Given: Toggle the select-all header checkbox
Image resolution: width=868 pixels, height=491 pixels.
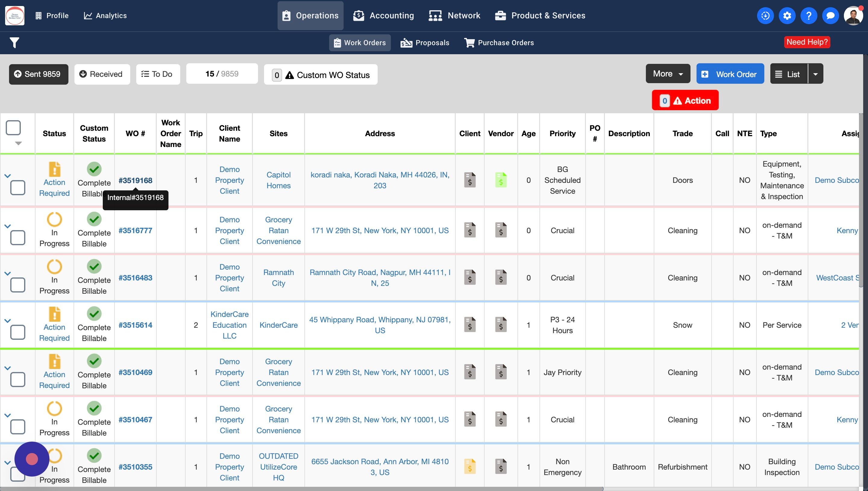Looking at the screenshot, I should [14, 128].
